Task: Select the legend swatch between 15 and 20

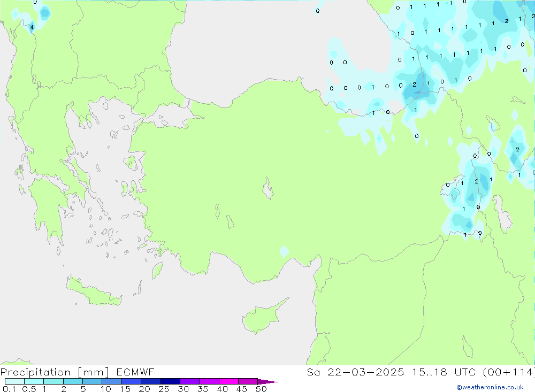Action: tap(132, 381)
